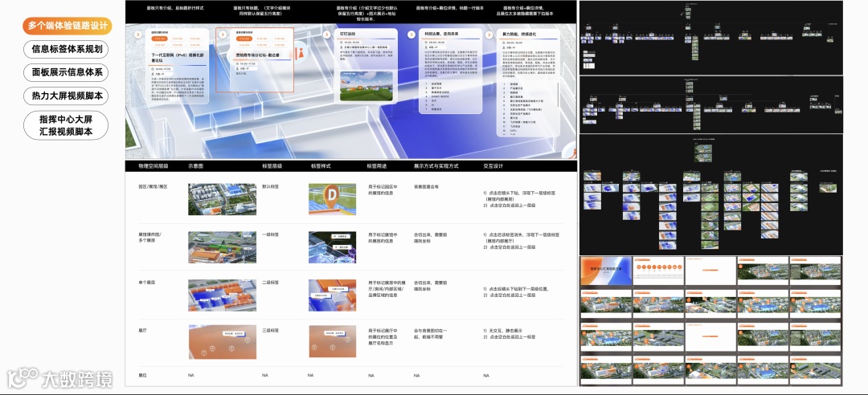868x395 pixels.
Task: Click the 二级标签 cell
Action: (x=270, y=283)
